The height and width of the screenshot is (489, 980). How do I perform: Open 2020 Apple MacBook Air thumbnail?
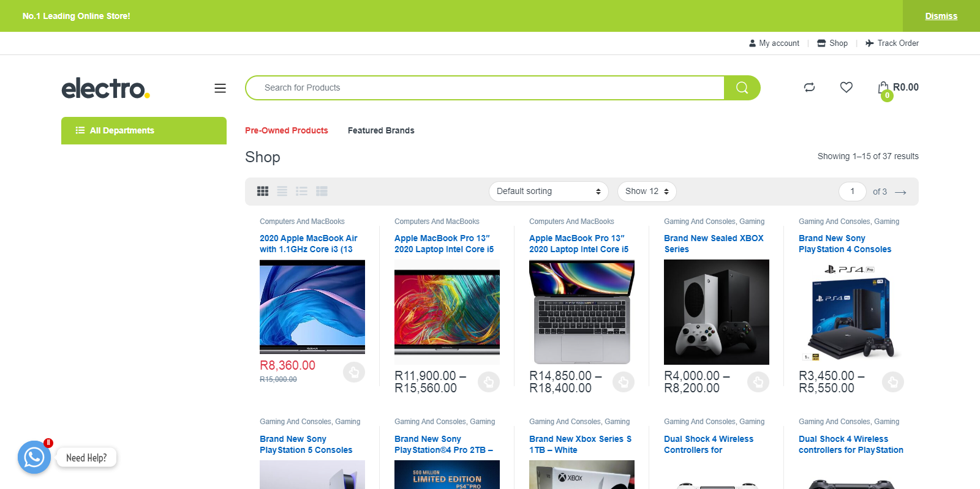(312, 307)
